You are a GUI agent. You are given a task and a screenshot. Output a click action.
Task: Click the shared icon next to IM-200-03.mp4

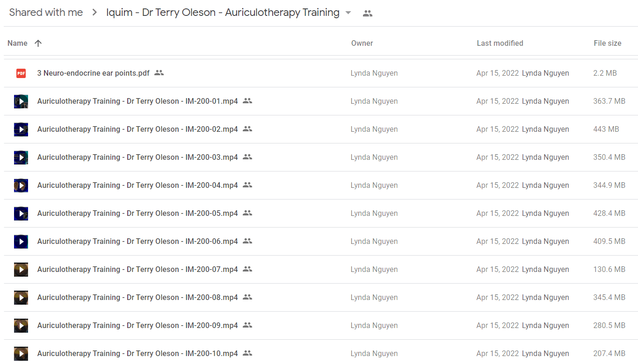pos(247,157)
